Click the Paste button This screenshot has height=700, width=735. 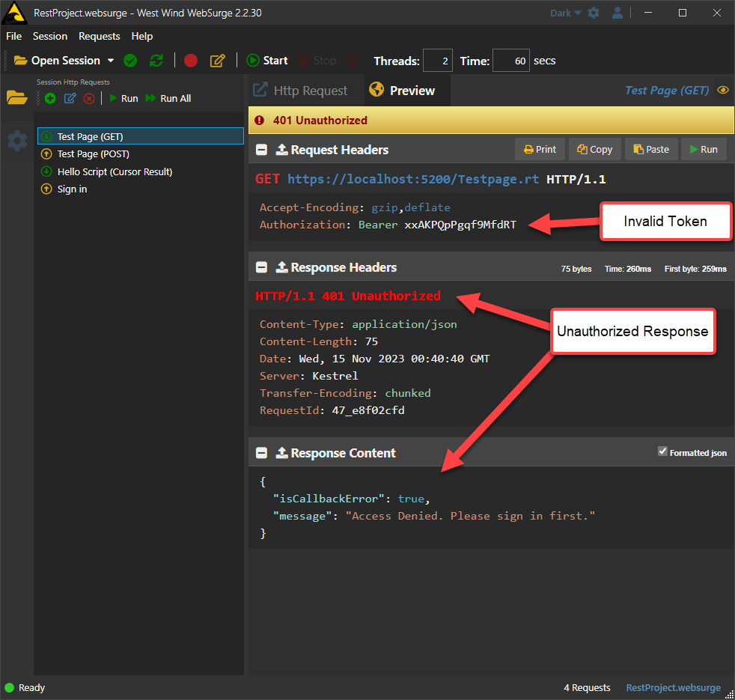(x=651, y=149)
